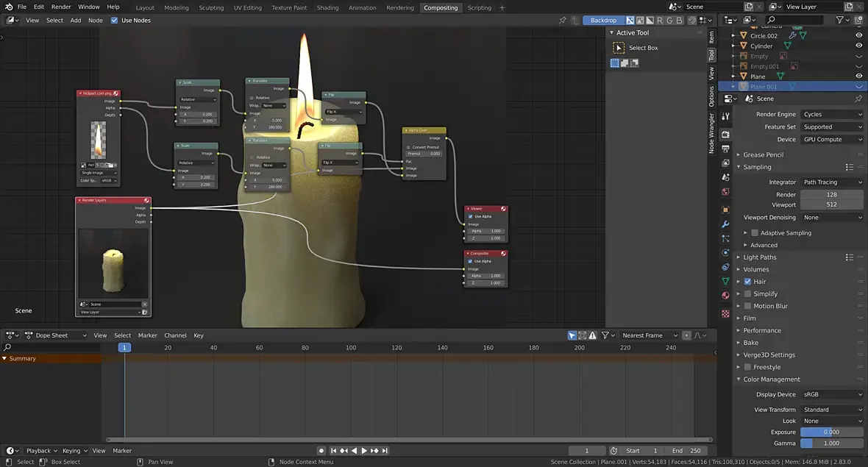This screenshot has height=467, width=868.
Task: Open the Playback popover
Action: (41, 451)
